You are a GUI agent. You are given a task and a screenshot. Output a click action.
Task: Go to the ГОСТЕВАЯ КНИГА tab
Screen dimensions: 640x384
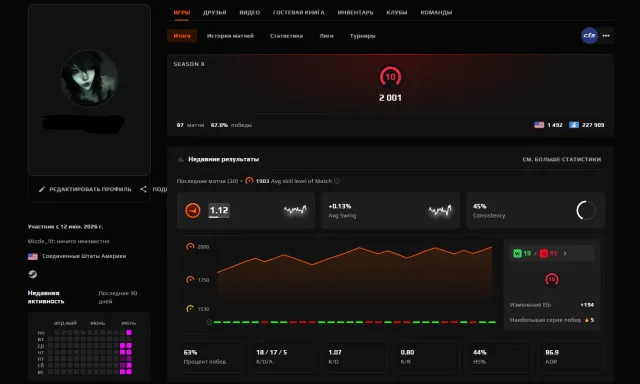tap(298, 12)
